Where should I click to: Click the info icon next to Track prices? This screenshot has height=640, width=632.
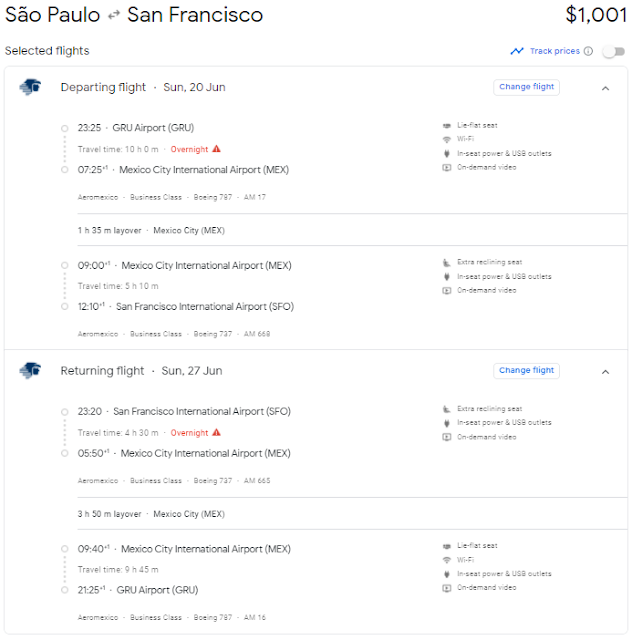point(588,51)
